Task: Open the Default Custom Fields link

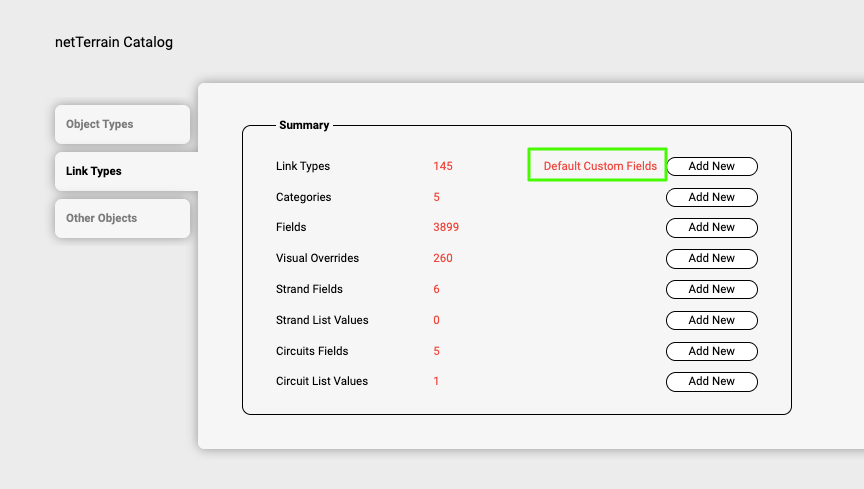Action: [x=600, y=166]
